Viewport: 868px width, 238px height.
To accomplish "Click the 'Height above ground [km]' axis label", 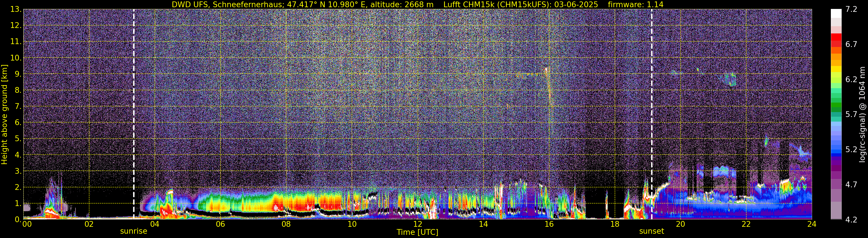I will (4, 115).
